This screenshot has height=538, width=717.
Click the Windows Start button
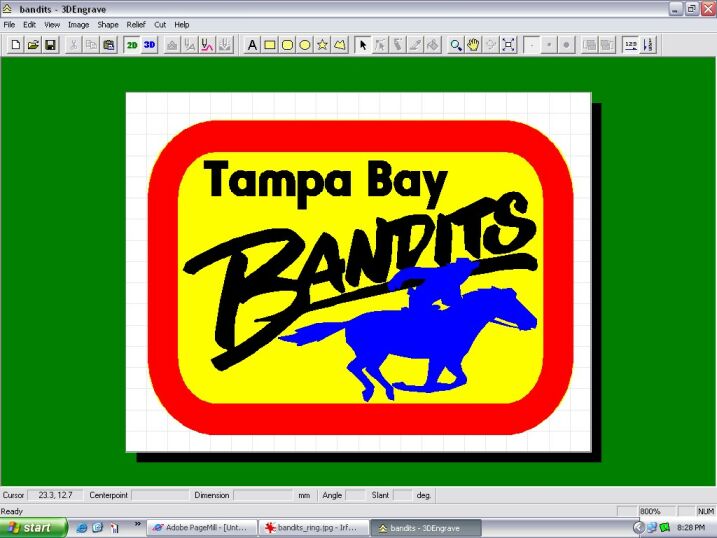pos(33,527)
